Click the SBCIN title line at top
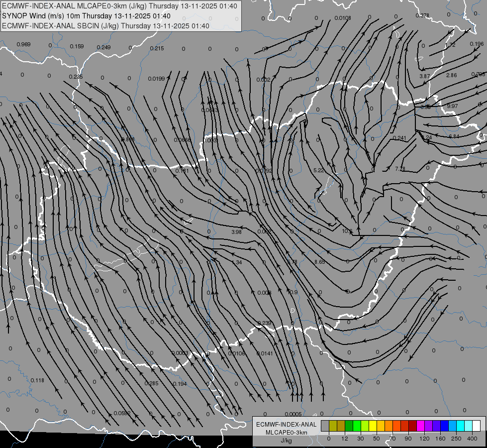The width and height of the screenshot is (487, 448). point(105,26)
